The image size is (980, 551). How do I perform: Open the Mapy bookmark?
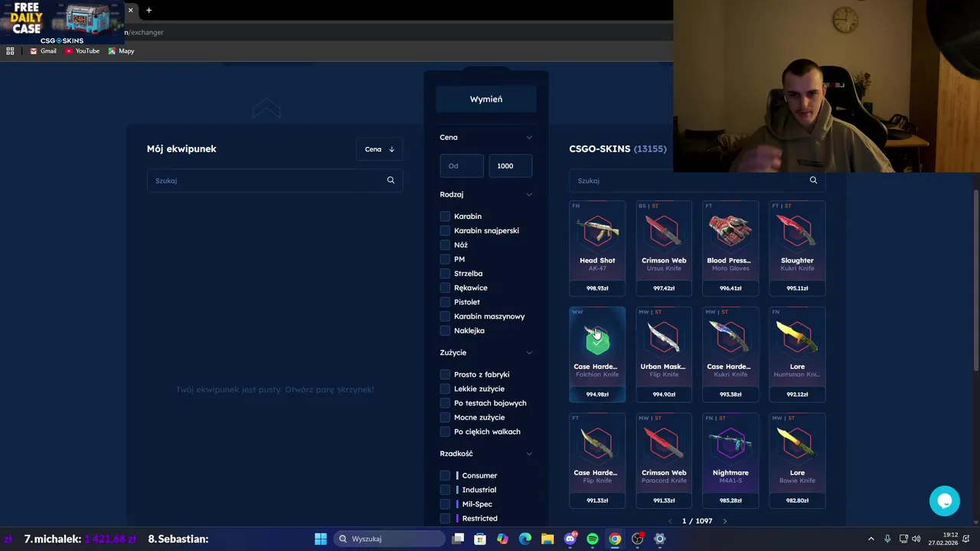(121, 51)
